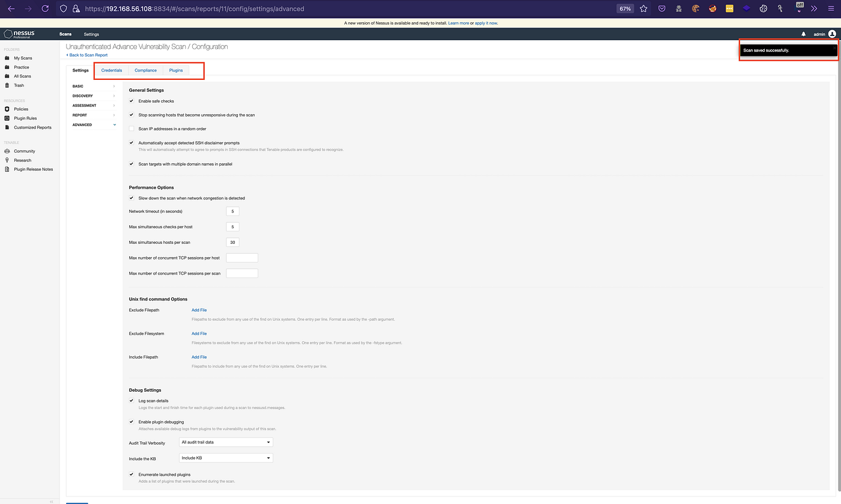This screenshot has height=504, width=841.
Task: Click Back to Scan Report link
Action: [87, 55]
